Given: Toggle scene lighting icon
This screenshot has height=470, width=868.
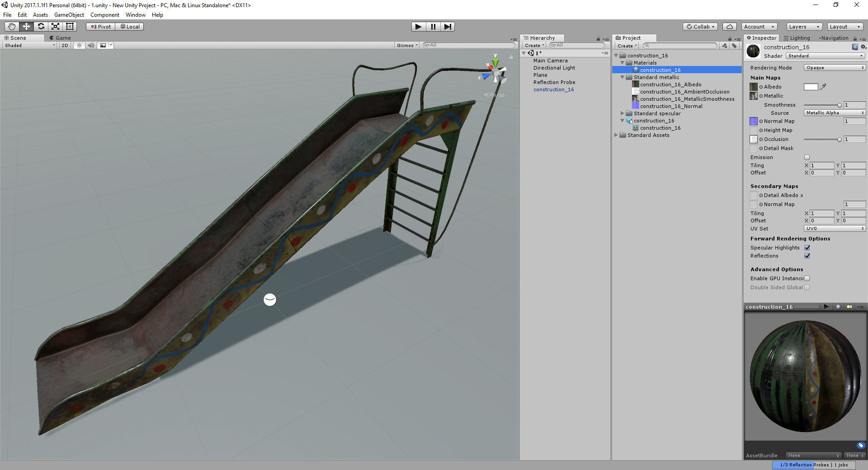Looking at the screenshot, I should (79, 45).
